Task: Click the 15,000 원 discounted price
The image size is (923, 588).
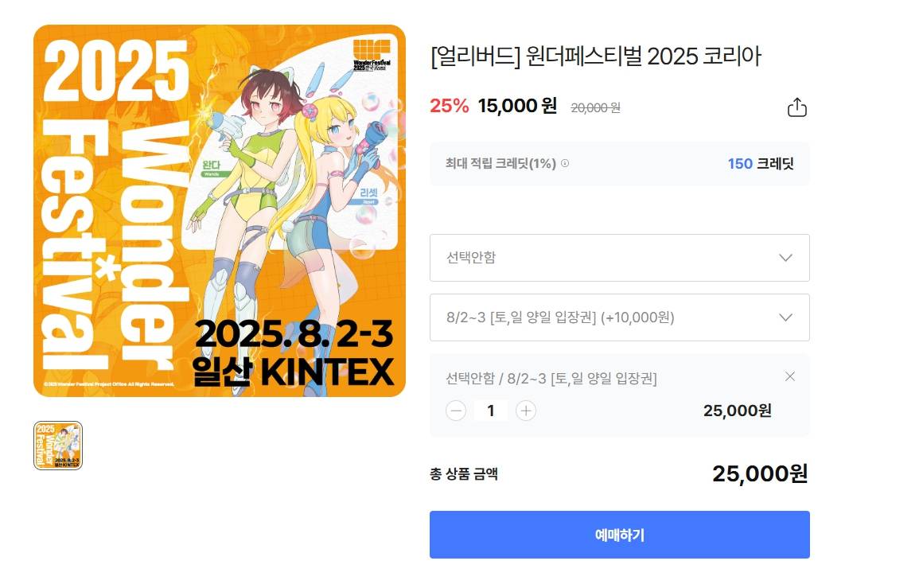Action: 517,106
